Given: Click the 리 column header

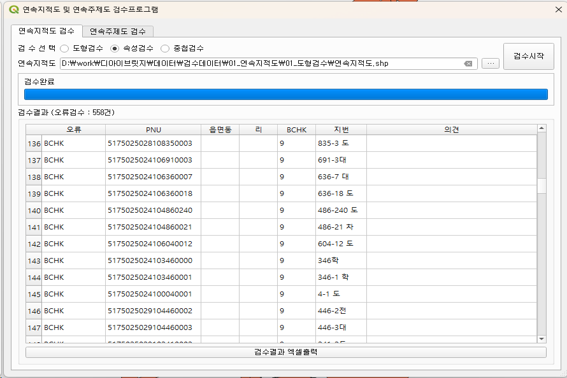Looking at the screenshot, I should tap(259, 129).
